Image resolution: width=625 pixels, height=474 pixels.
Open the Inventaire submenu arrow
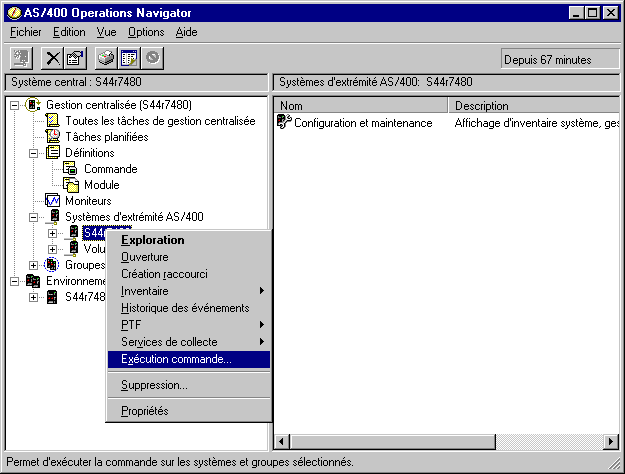click(x=261, y=291)
